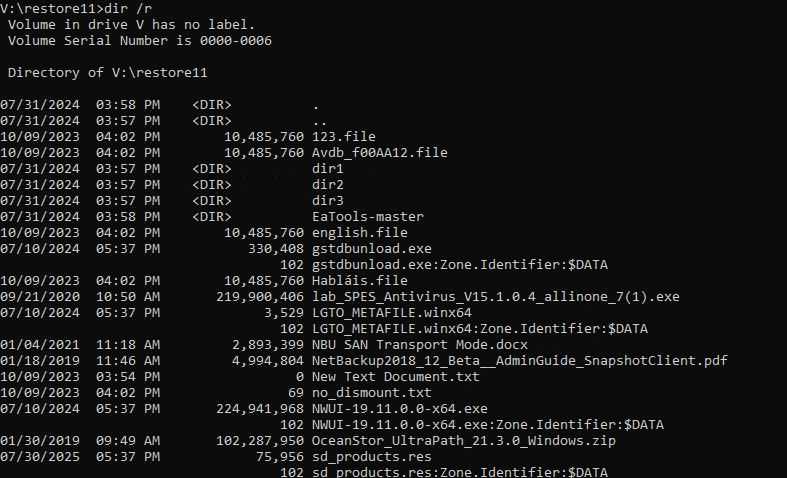Click NBU SAN Transport Mode.docx

click(x=420, y=345)
